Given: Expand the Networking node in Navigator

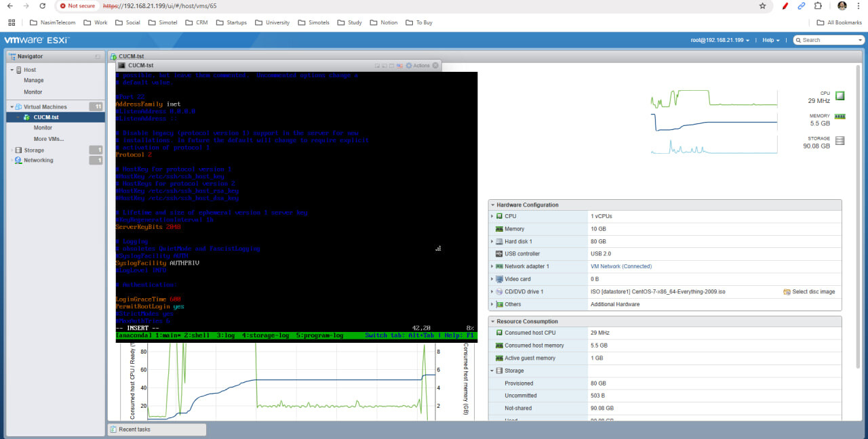Looking at the screenshot, I should (12, 161).
